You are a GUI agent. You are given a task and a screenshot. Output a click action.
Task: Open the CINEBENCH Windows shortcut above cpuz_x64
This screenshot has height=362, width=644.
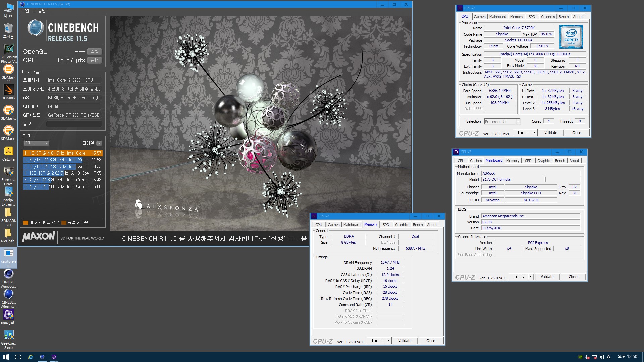(8, 298)
